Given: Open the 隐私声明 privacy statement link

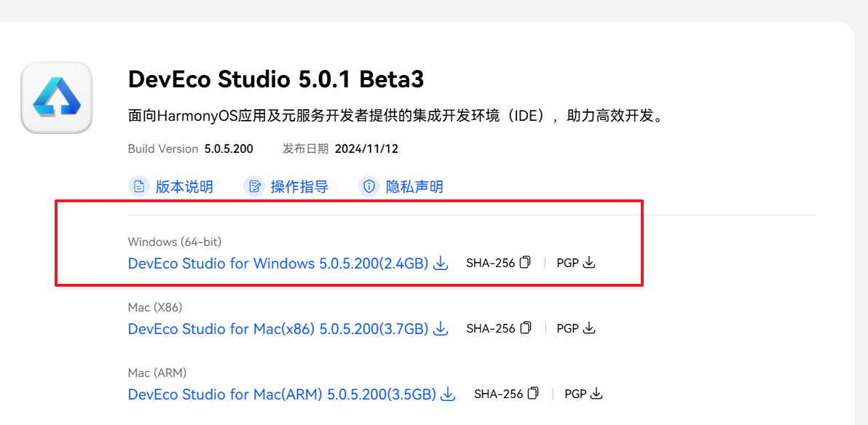Looking at the screenshot, I should pyautogui.click(x=414, y=187).
